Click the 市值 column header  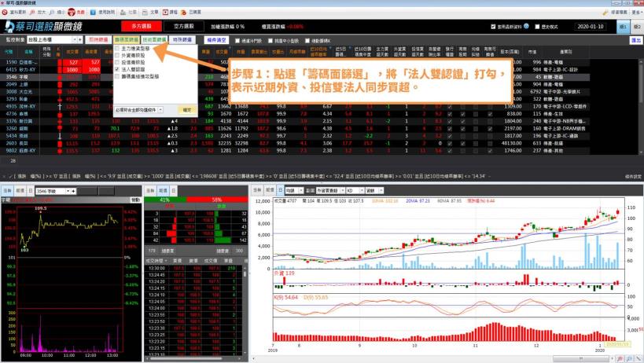point(532,52)
